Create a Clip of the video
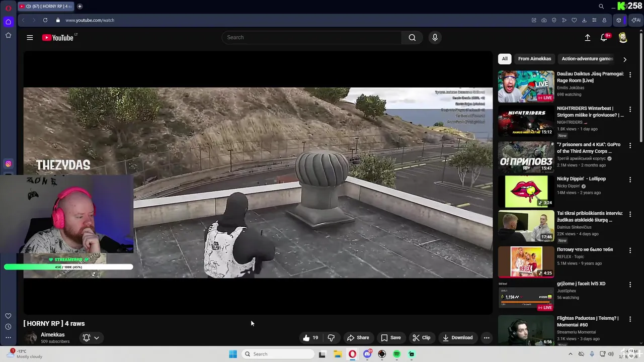This screenshot has width=644, height=362. coord(421,338)
